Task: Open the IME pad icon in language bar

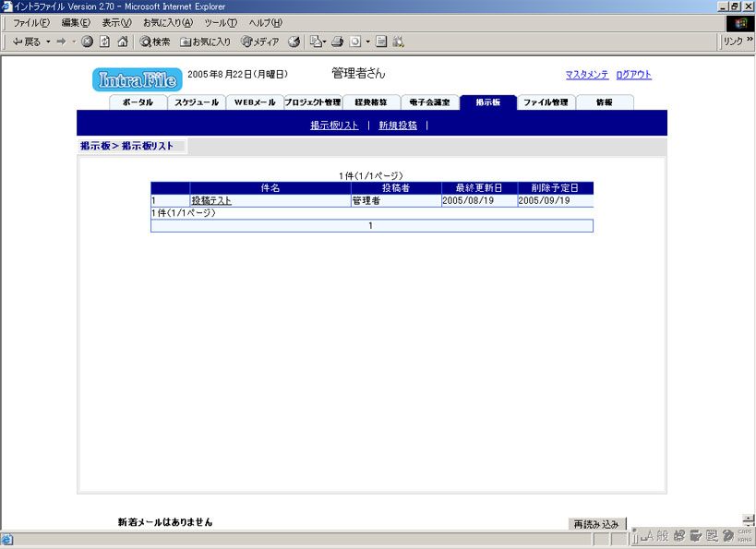Action: 679,535
